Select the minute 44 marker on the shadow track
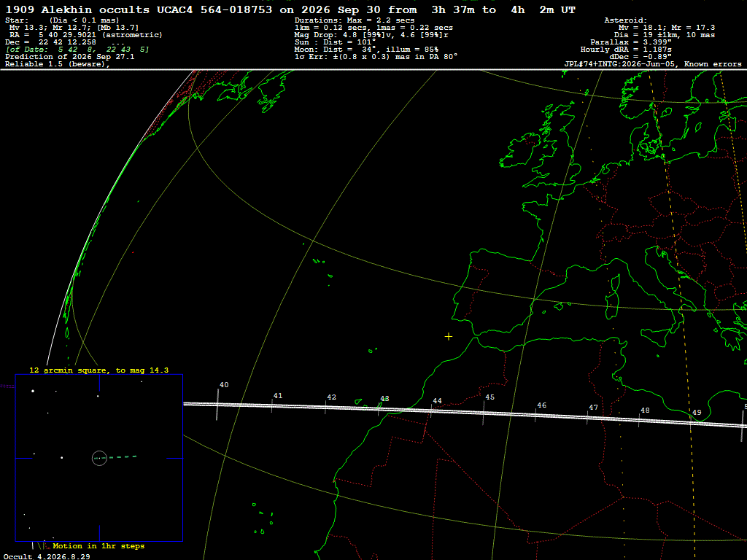This screenshot has width=747, height=560. click(x=431, y=411)
